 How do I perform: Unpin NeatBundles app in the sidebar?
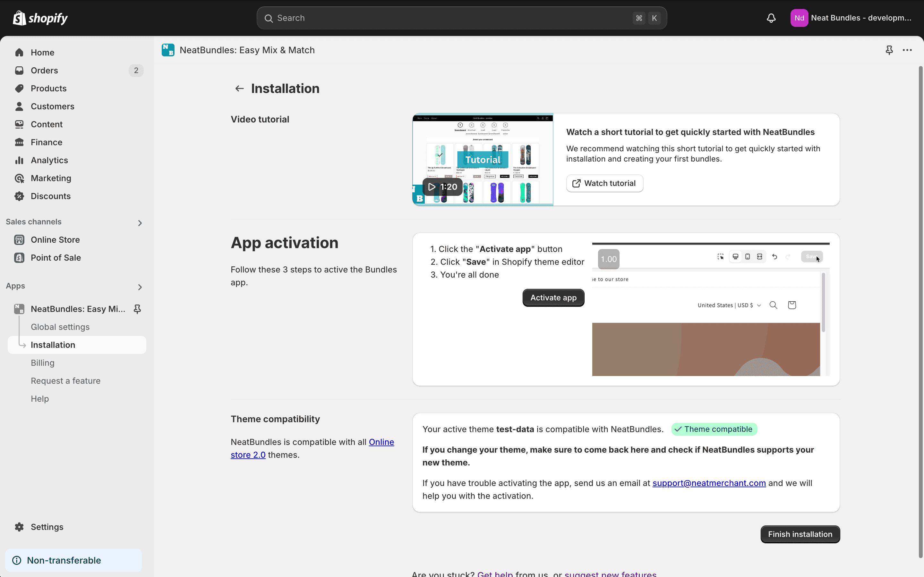137,309
